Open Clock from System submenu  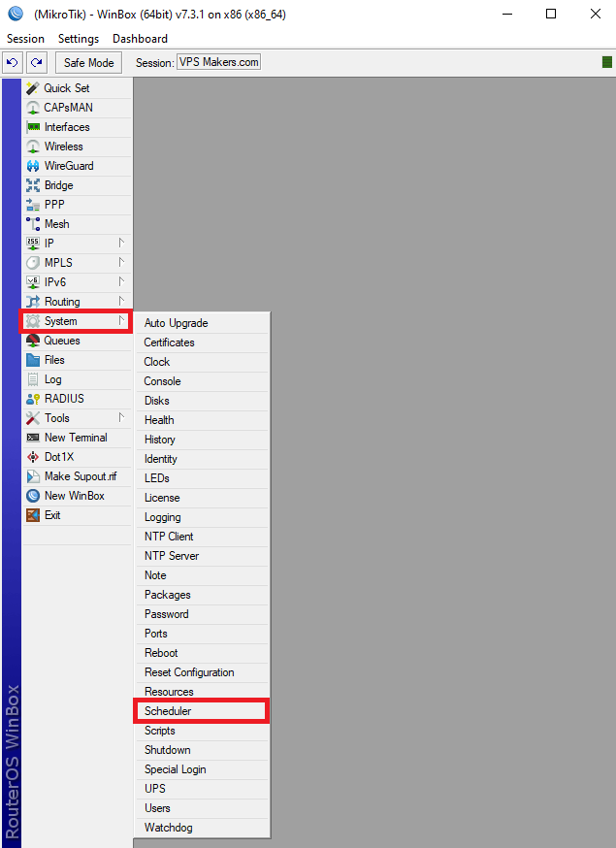tap(201, 362)
